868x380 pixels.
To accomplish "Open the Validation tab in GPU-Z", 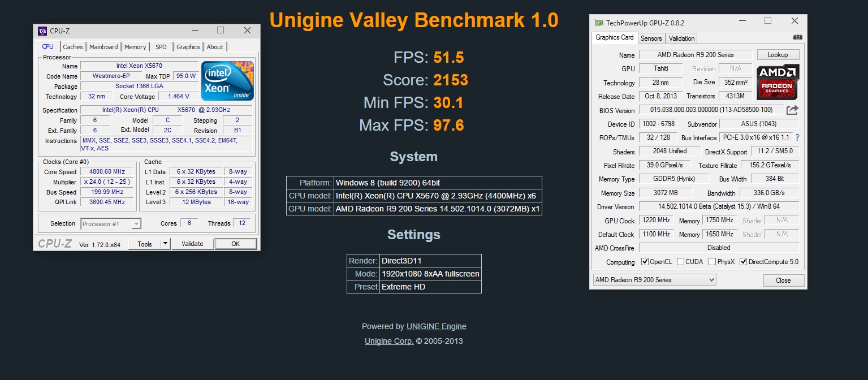I will tap(681, 38).
